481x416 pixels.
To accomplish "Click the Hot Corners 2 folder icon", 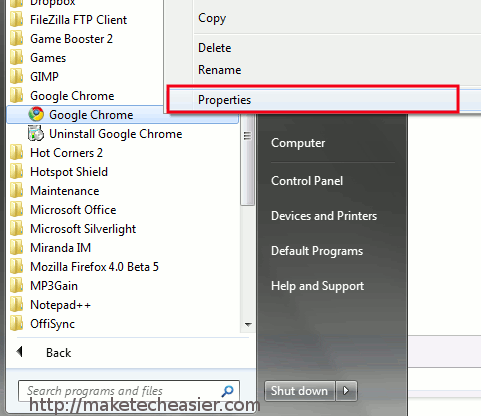I will [16, 153].
